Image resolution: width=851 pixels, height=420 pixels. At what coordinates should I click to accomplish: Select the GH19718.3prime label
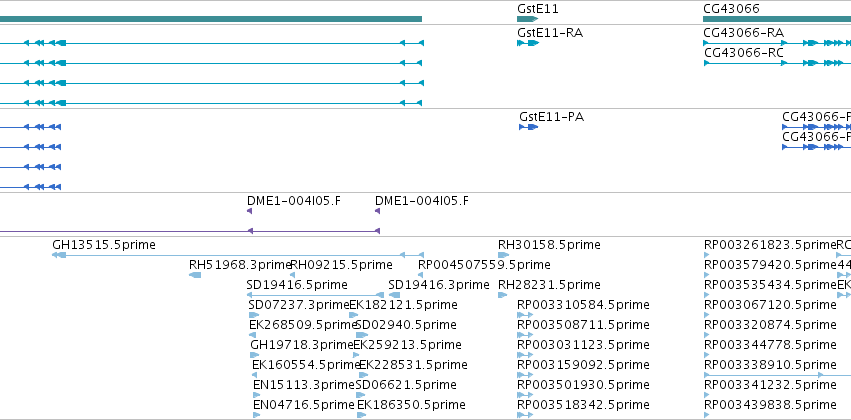coord(302,345)
